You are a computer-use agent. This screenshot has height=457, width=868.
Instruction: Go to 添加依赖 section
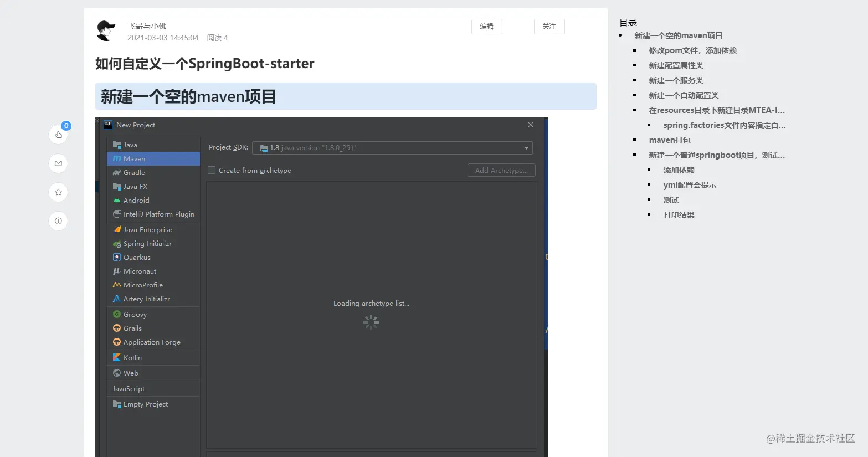click(x=679, y=170)
